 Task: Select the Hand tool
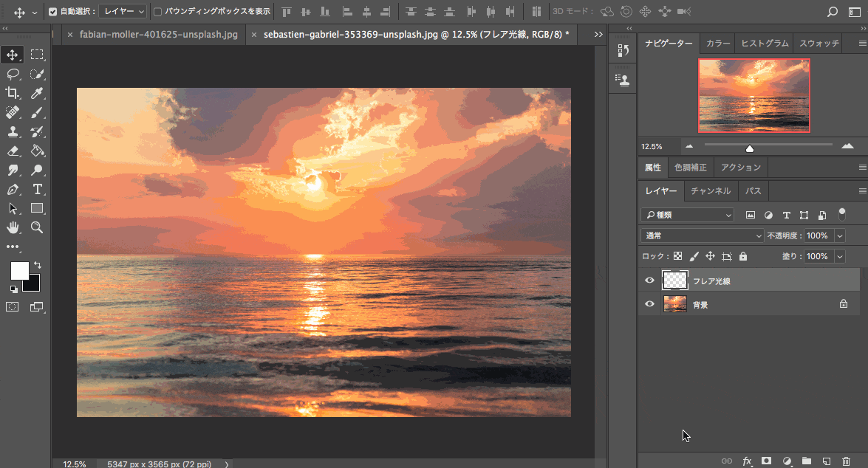click(12, 227)
